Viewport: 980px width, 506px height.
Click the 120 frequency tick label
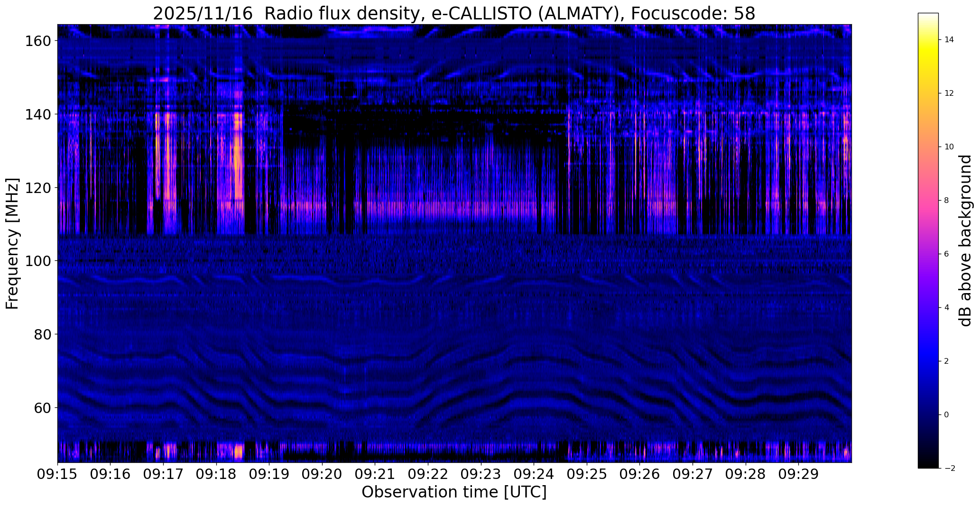(x=38, y=188)
